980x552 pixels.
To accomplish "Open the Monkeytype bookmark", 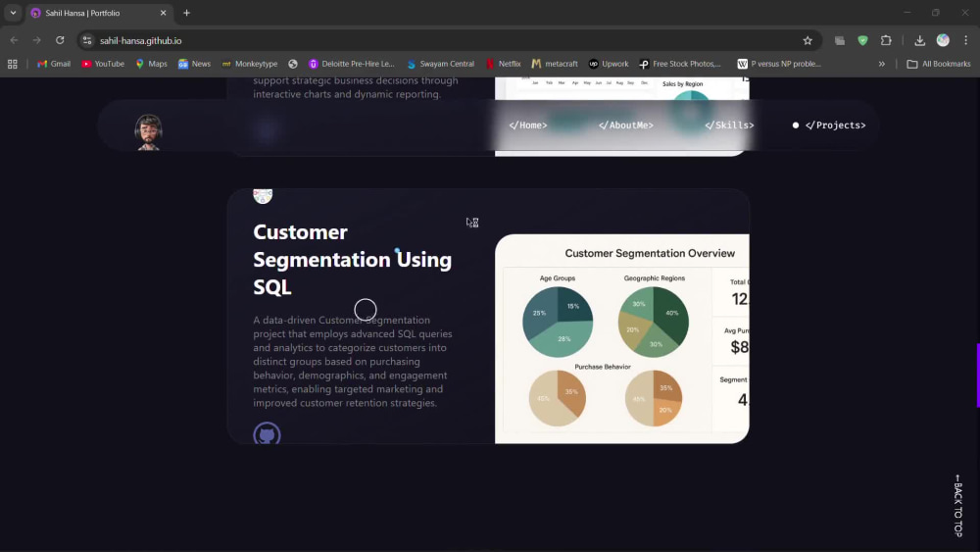I will tap(249, 64).
